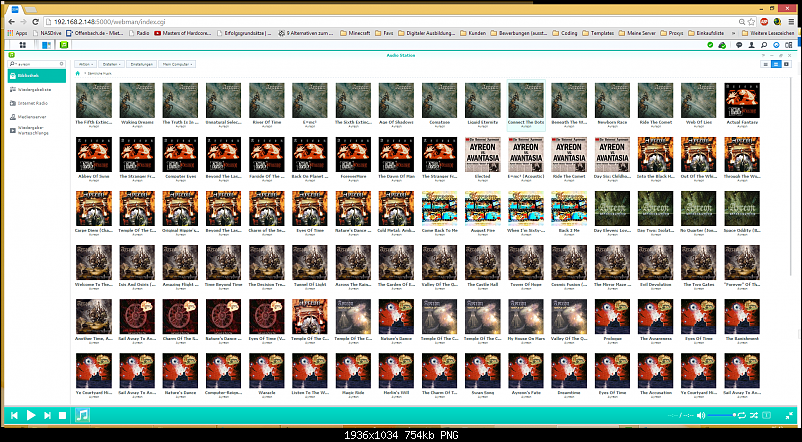Select the Elected track
This screenshot has width=802, height=442.
pyautogui.click(x=482, y=159)
